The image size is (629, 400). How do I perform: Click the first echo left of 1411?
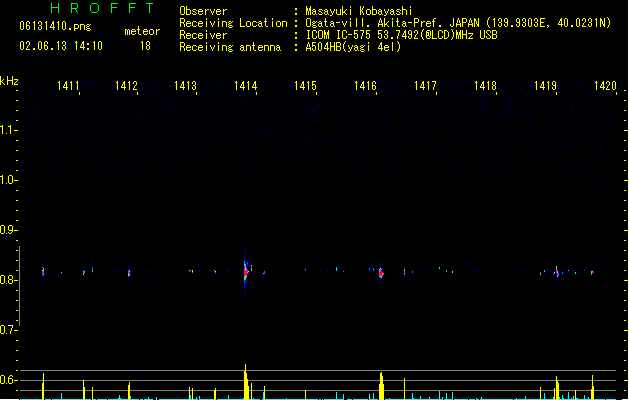[43, 272]
